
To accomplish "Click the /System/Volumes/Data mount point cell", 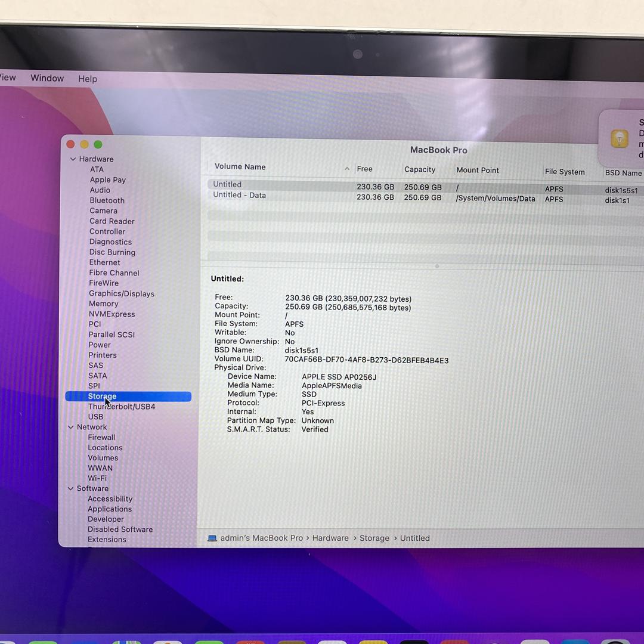I will 496,199.
